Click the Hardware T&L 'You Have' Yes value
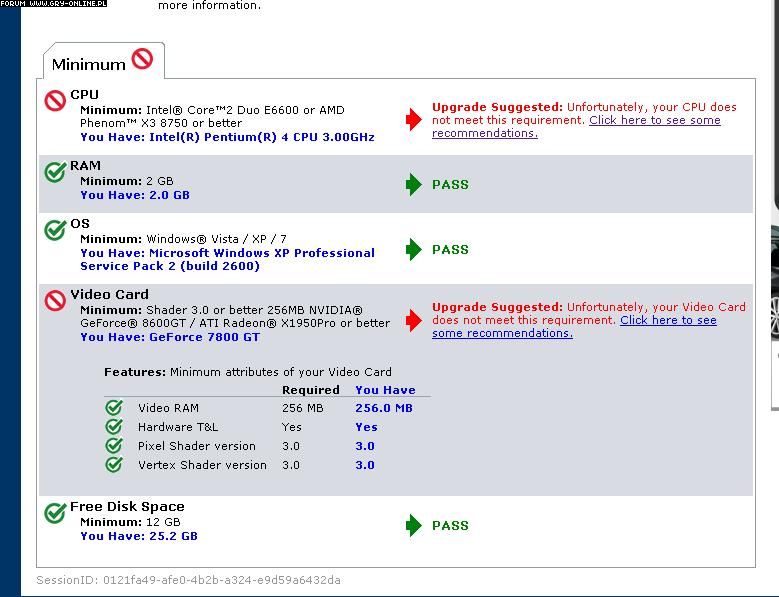This screenshot has width=779, height=597. click(x=367, y=427)
